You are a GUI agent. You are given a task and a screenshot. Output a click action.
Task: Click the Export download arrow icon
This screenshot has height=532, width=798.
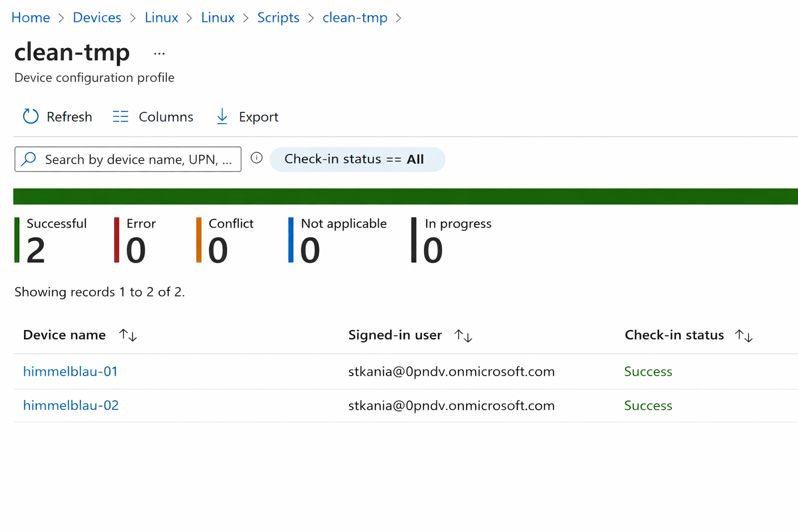pyautogui.click(x=222, y=116)
